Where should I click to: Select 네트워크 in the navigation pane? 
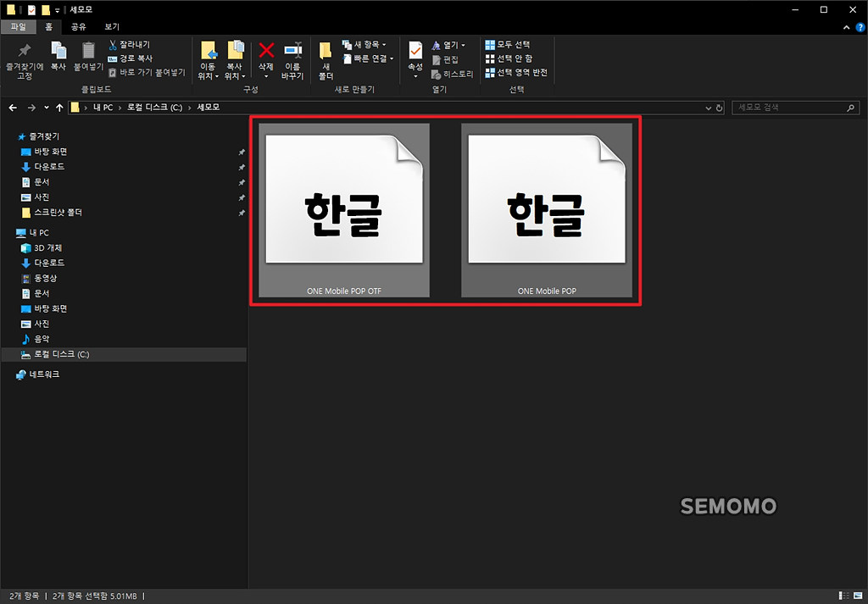[x=37, y=374]
